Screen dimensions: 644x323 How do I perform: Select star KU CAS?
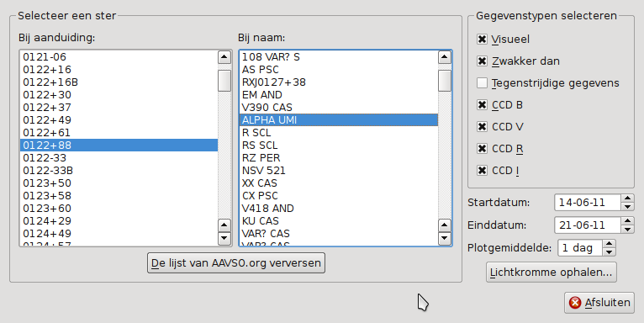pos(339,220)
